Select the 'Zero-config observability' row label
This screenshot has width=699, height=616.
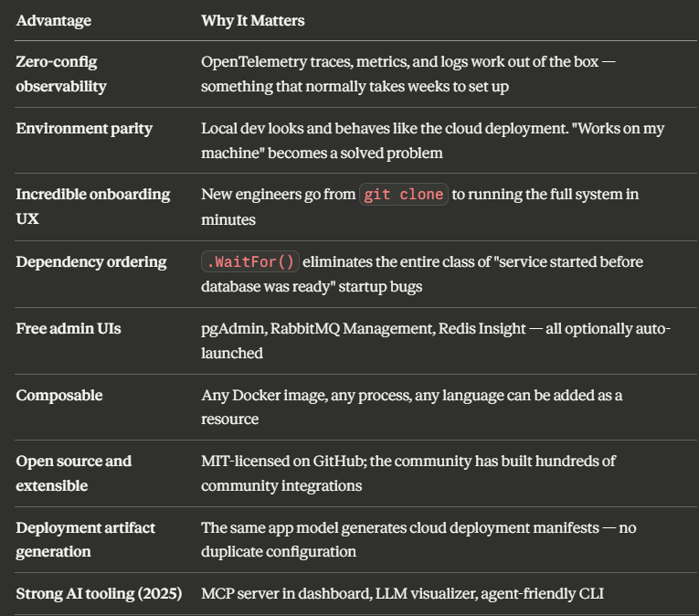pos(61,74)
